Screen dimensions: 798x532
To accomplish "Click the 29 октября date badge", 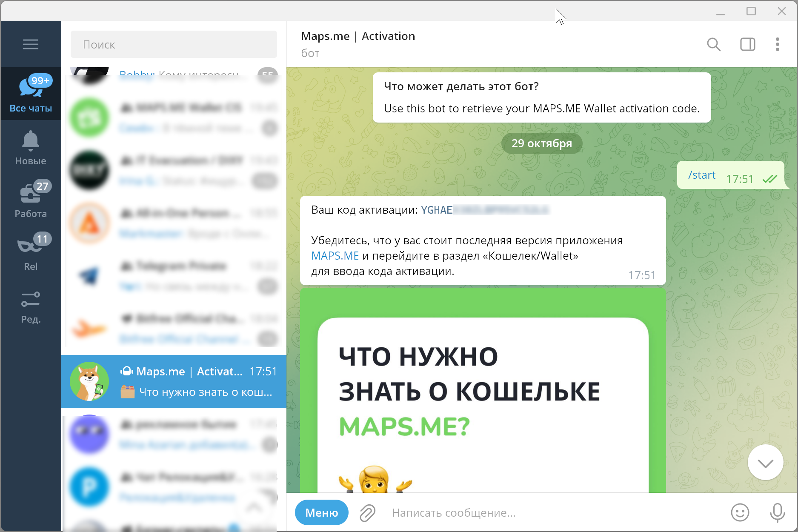I will (542, 143).
